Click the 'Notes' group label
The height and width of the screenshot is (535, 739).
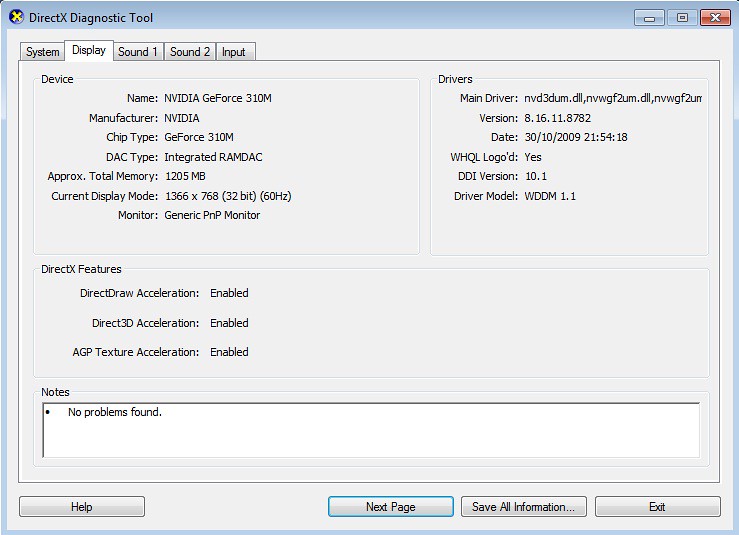pyautogui.click(x=55, y=392)
